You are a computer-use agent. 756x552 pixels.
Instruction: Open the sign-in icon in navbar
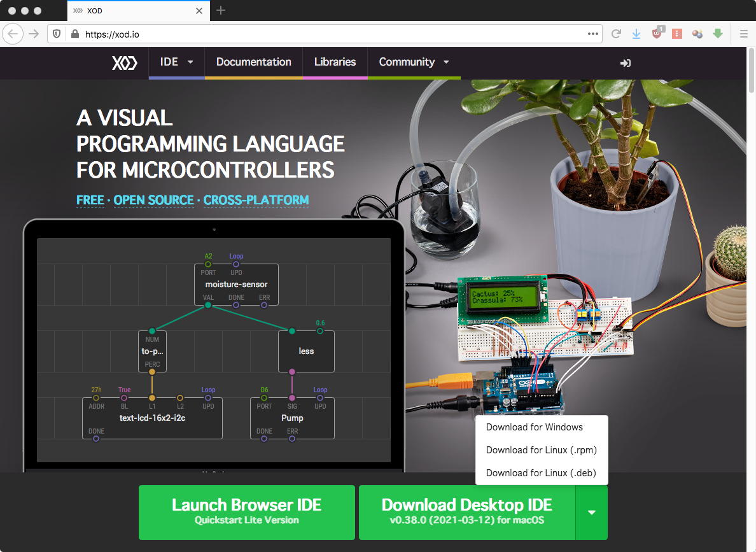626,63
